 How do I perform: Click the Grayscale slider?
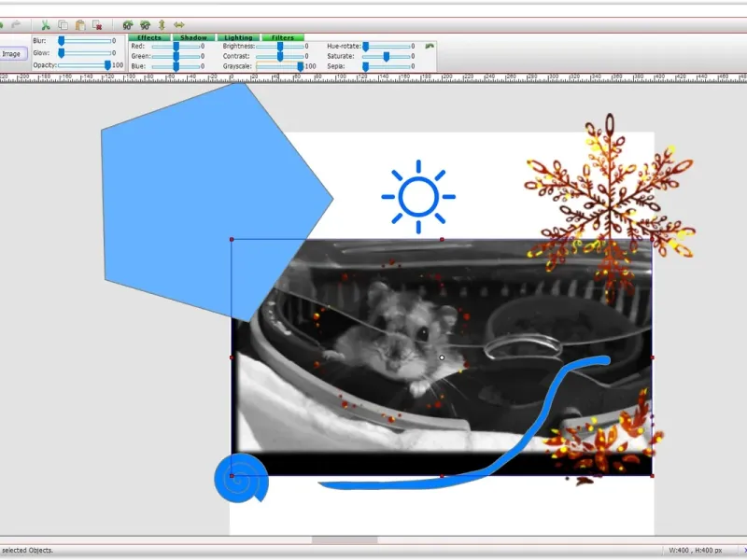[280, 66]
